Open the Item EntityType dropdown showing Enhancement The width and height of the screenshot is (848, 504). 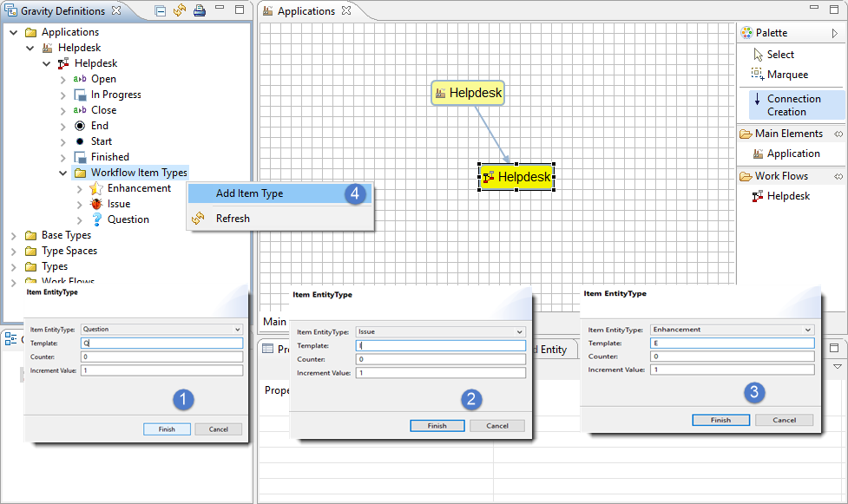(x=808, y=330)
